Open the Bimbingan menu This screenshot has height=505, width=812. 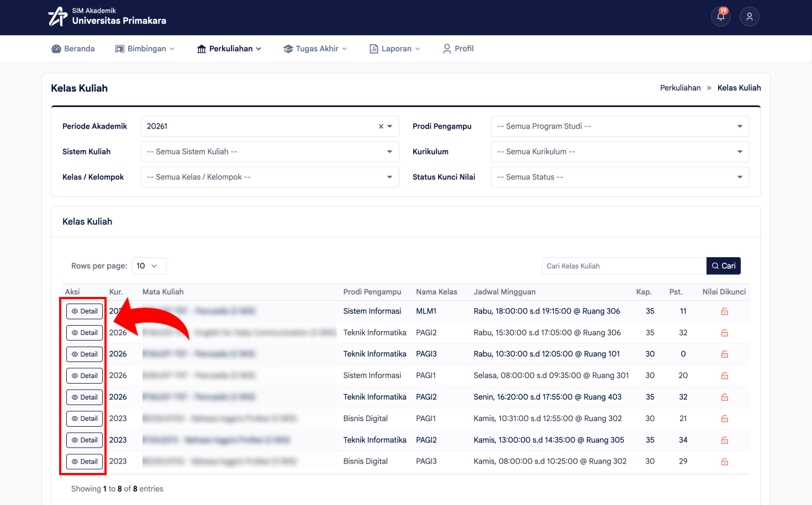145,49
